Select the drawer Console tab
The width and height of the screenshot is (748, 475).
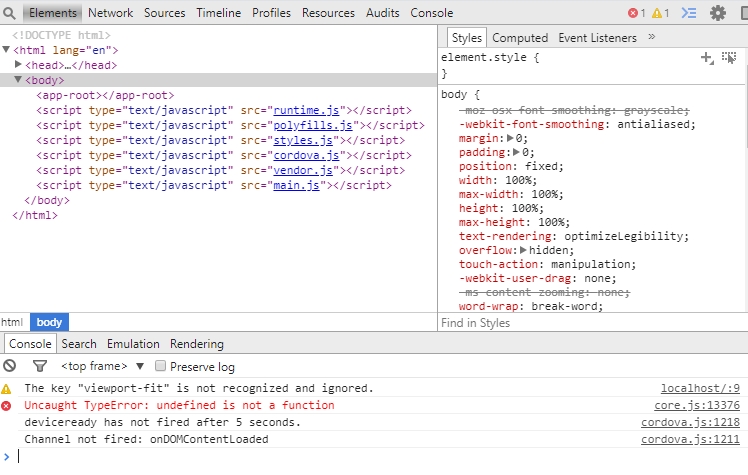(x=30, y=344)
